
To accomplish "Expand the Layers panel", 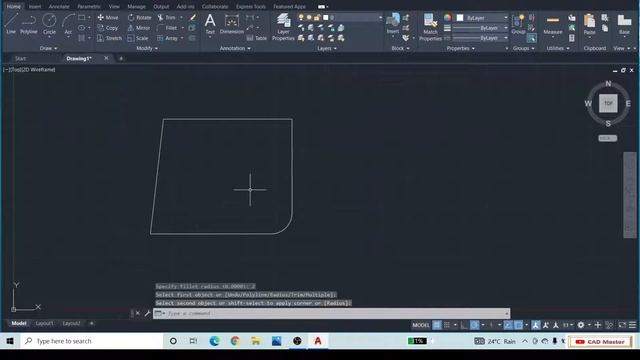I will pos(327,48).
